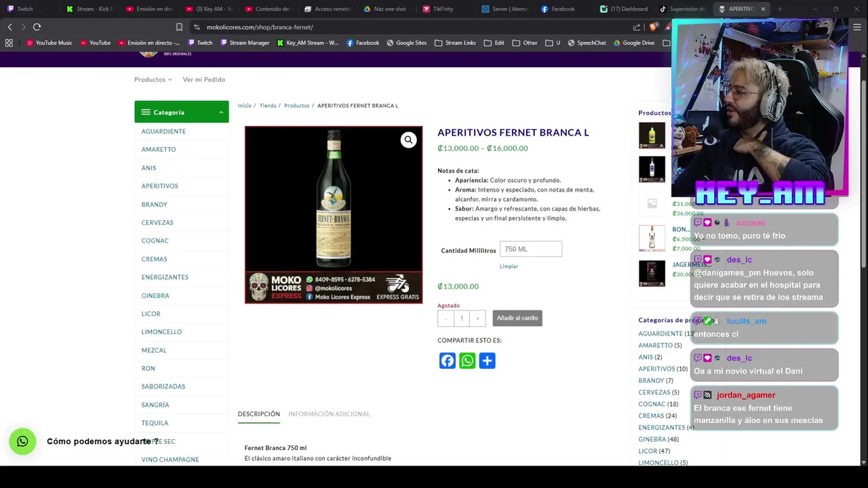Select MEZCAL in left sidebar
Viewport: 868px width, 488px height.
(154, 350)
